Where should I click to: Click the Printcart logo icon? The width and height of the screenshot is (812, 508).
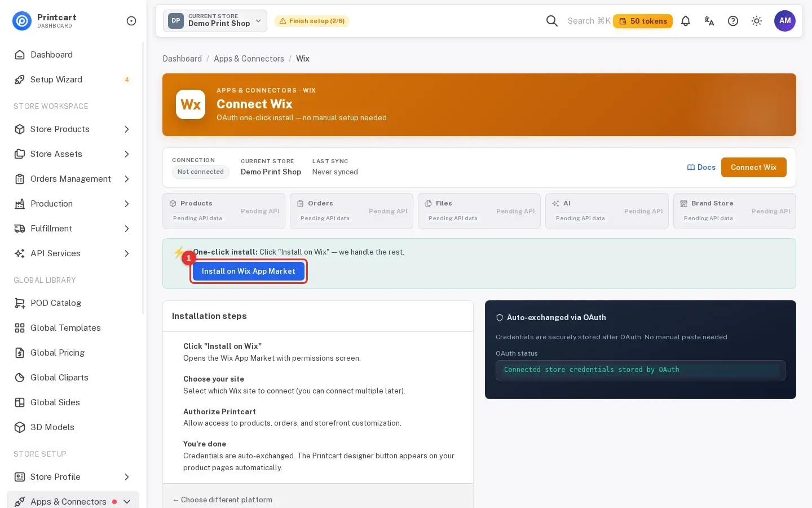click(22, 21)
